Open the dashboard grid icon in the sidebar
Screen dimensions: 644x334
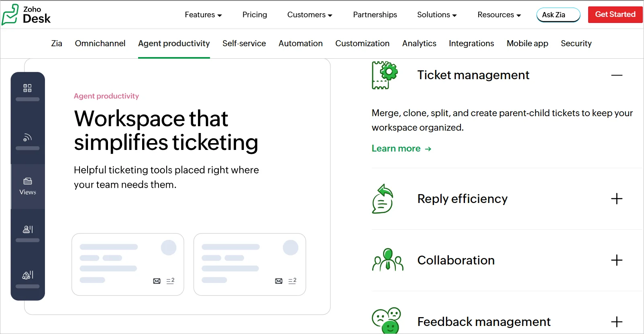tap(27, 88)
